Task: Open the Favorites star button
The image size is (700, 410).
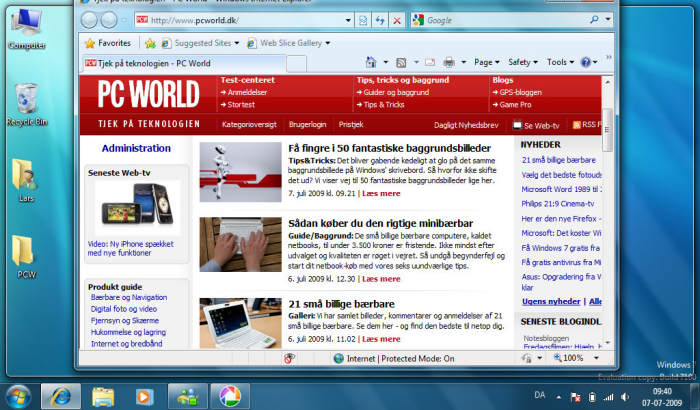Action: [x=108, y=43]
